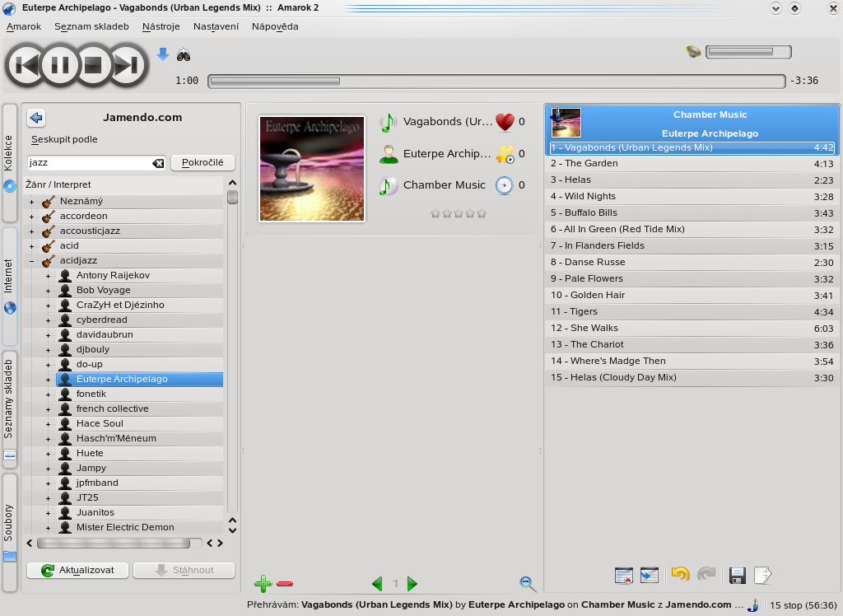The width and height of the screenshot is (843, 616).
Task: Open the Nápověda menu
Action: pos(275,26)
